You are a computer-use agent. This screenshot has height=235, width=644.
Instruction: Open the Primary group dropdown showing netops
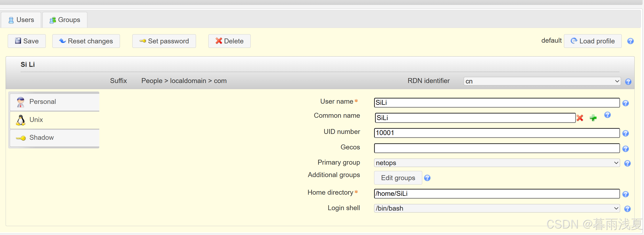coord(497,163)
